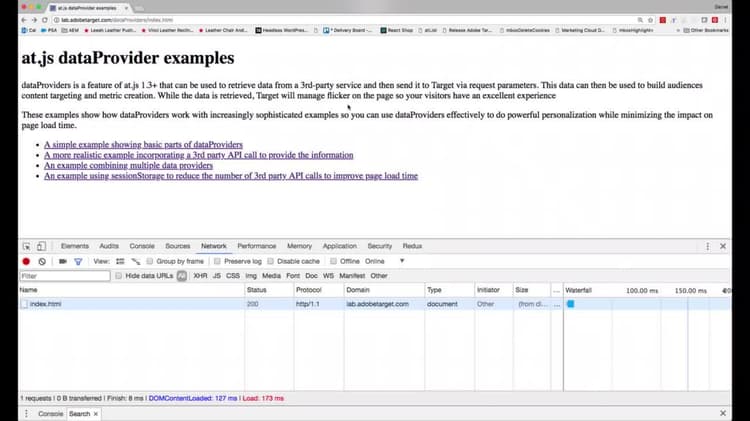Viewport: 750px width, 421px height.
Task: Filter requests by Other
Action: pyautogui.click(x=379, y=276)
